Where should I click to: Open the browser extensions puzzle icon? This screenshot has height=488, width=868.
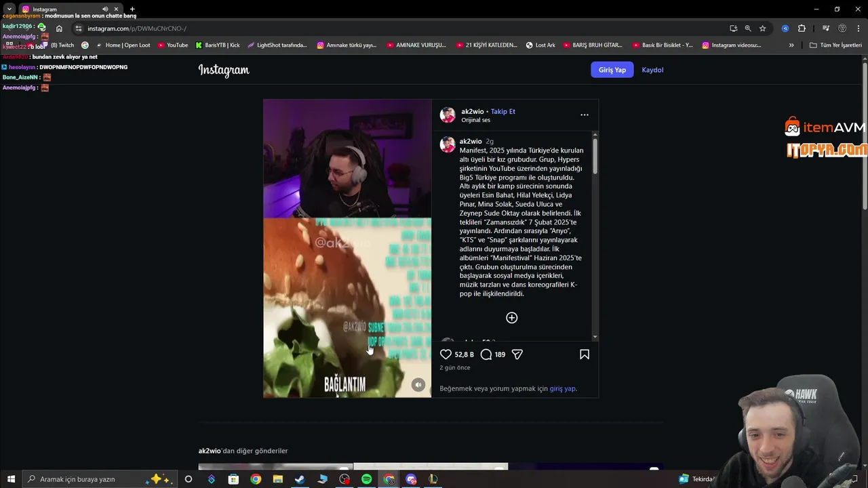[x=802, y=28]
